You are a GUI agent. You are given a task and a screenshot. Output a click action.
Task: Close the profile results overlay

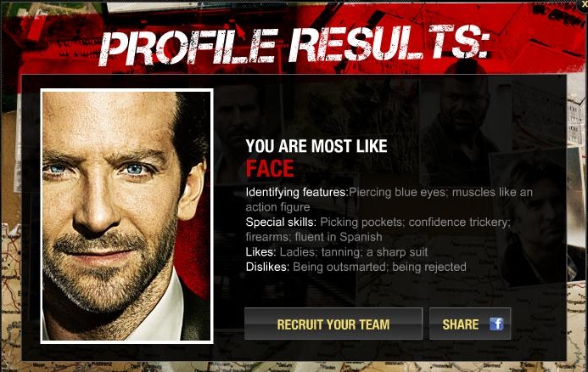(x=583, y=3)
